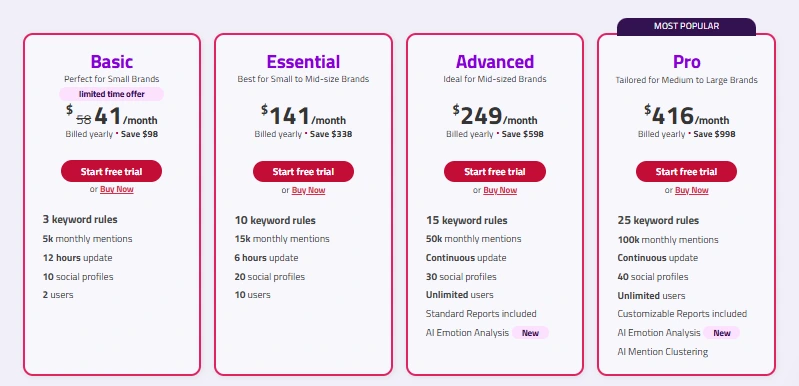This screenshot has width=799, height=386.
Task: Click the limited time offer badge
Action: (112, 94)
